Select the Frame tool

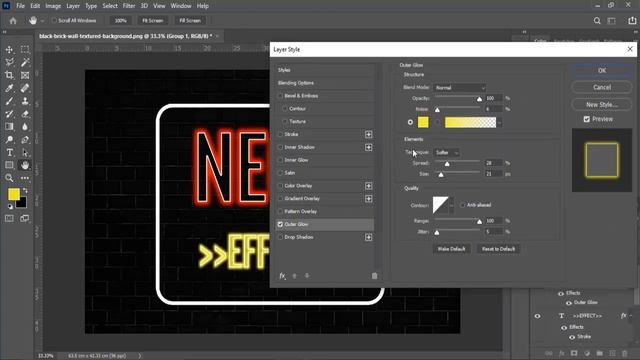click(x=25, y=75)
